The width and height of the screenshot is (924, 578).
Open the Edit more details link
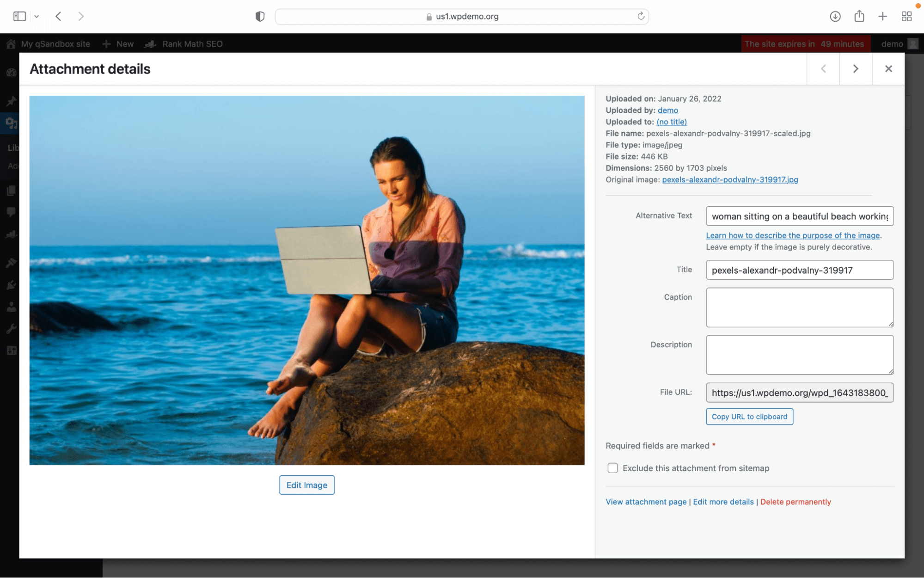tap(723, 502)
